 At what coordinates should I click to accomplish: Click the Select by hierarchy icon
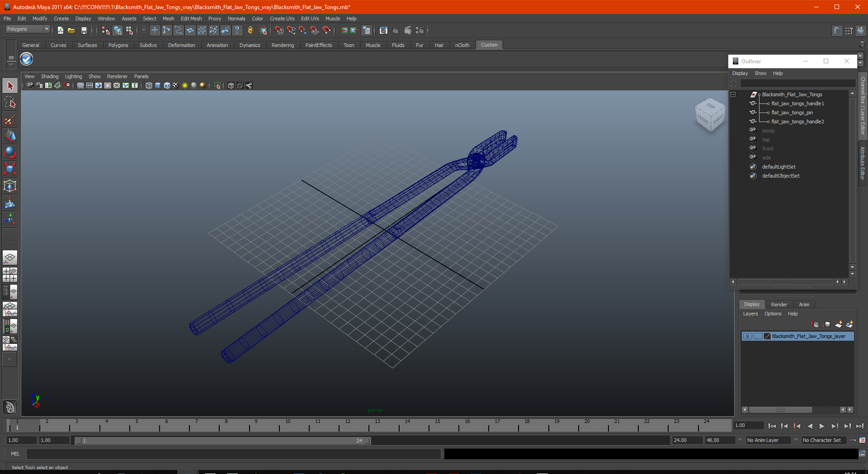[106, 30]
